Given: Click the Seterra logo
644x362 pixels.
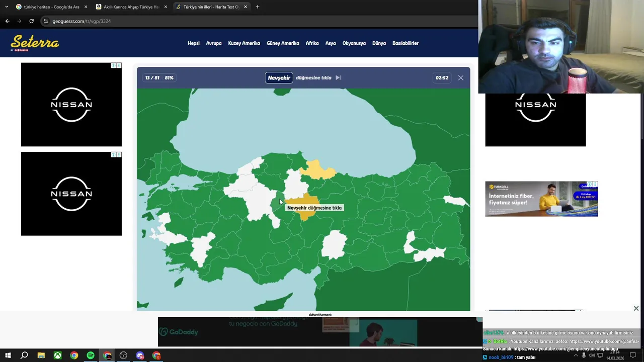Looking at the screenshot, I should tap(35, 43).
